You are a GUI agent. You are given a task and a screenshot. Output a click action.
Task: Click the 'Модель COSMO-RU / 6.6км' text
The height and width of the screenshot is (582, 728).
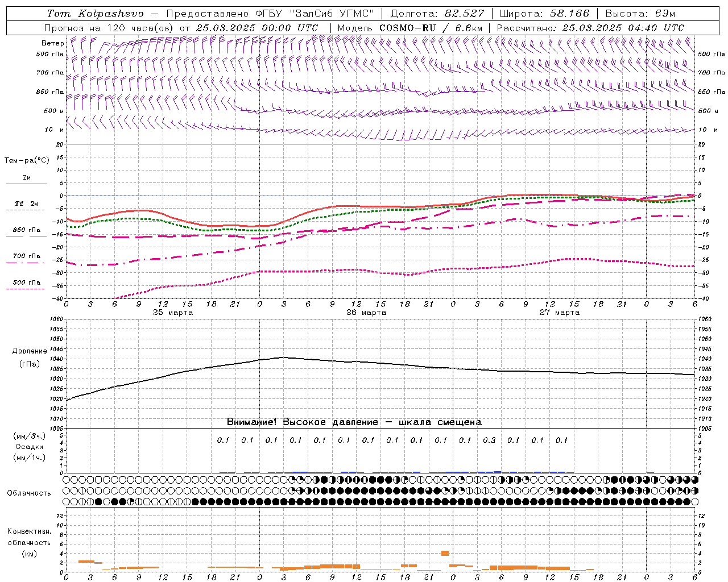410,28
